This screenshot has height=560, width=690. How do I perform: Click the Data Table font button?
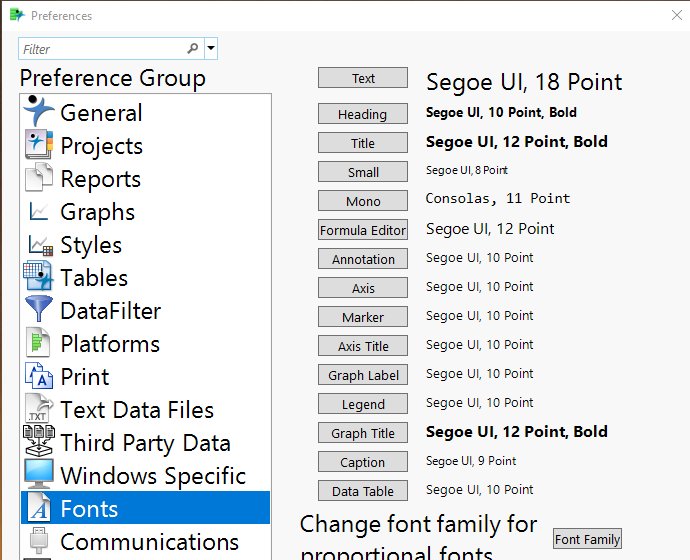363,491
